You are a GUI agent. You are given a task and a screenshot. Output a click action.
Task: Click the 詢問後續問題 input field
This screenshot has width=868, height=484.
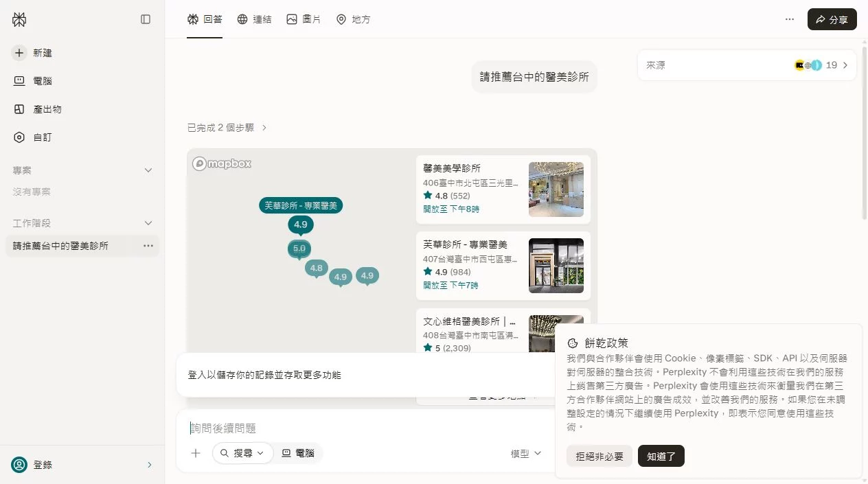pyautogui.click(x=365, y=428)
